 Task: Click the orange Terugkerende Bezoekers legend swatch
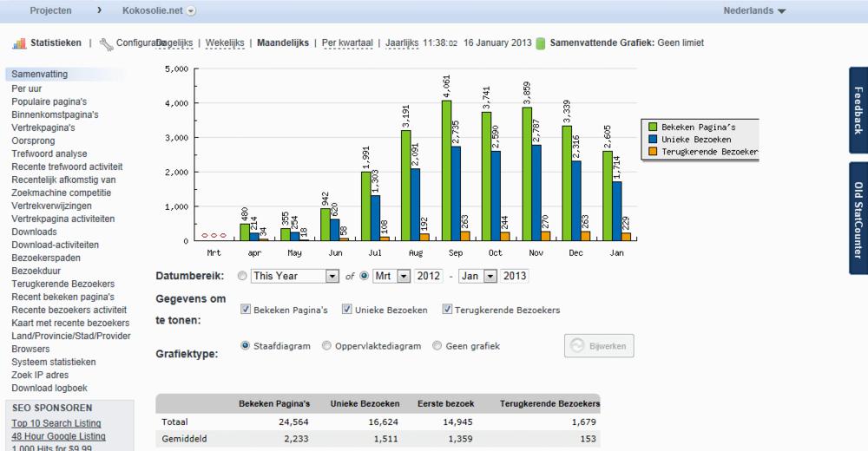pyautogui.click(x=653, y=152)
